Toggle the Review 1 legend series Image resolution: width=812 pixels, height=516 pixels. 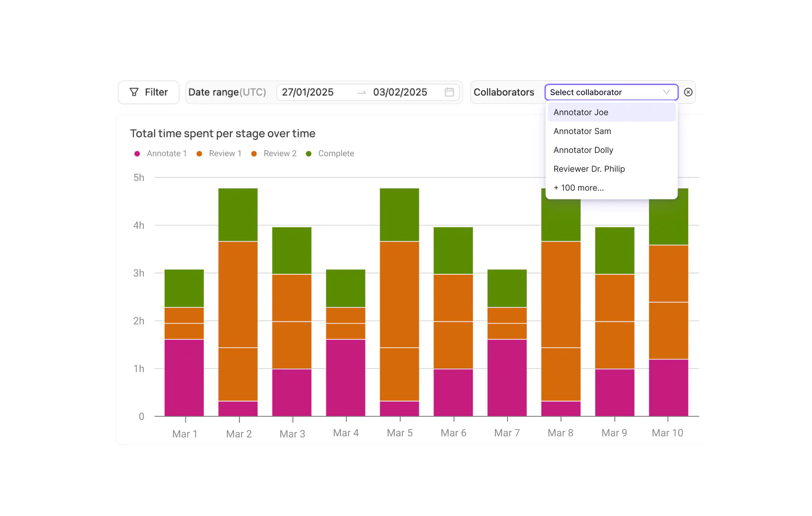[x=219, y=154]
